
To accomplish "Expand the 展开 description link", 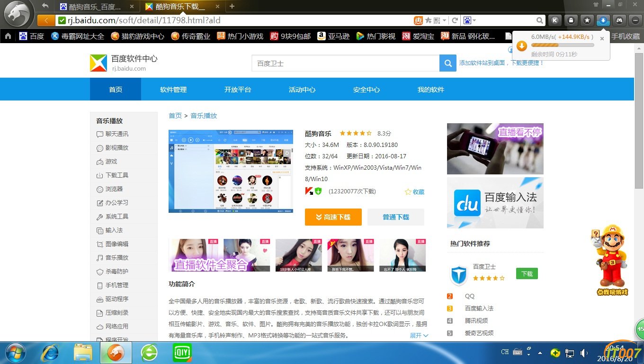I will [x=419, y=335].
